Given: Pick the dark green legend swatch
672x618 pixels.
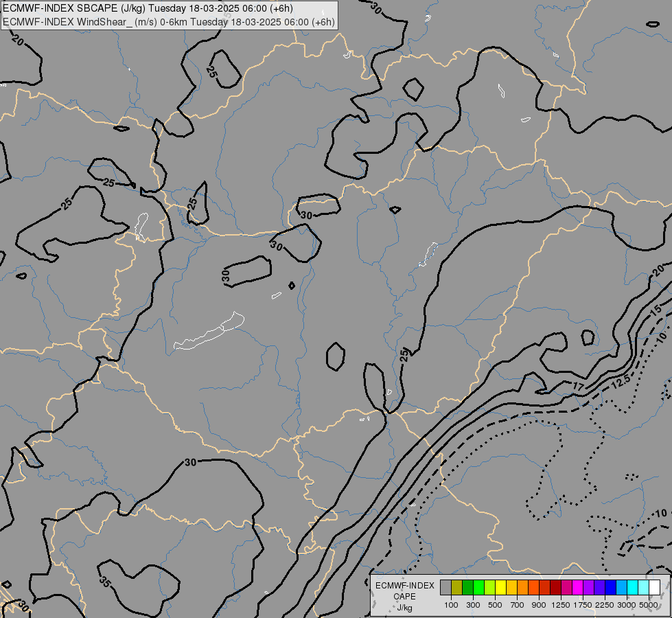Looking at the screenshot, I should point(467,588).
